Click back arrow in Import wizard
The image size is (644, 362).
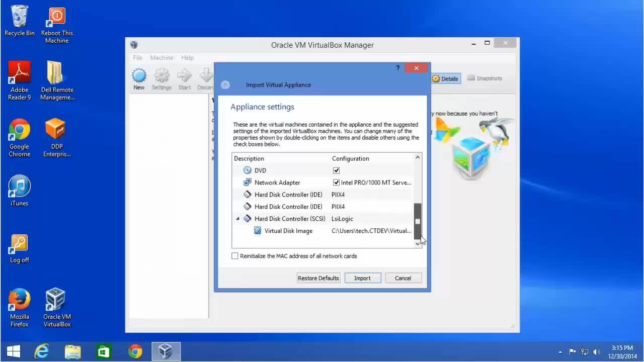(x=225, y=85)
